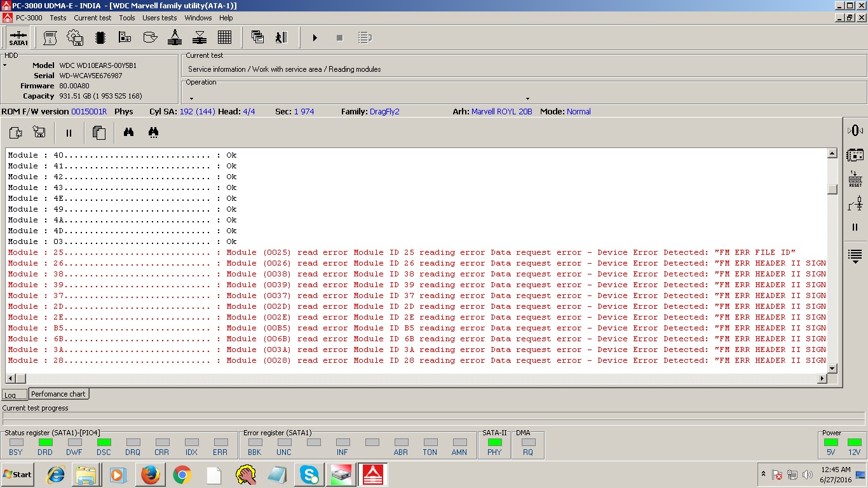
Task: Click the black chip icon in toolbar
Action: pyautogui.click(x=100, y=37)
